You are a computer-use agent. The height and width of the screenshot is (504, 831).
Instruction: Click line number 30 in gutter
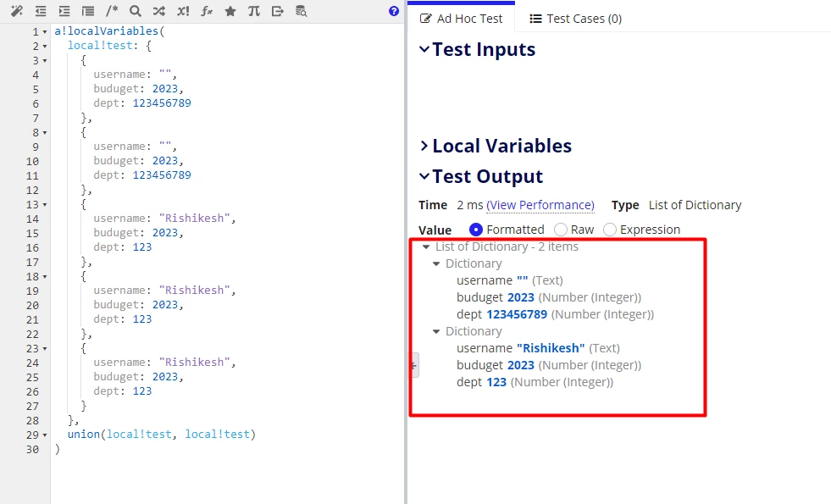32,449
